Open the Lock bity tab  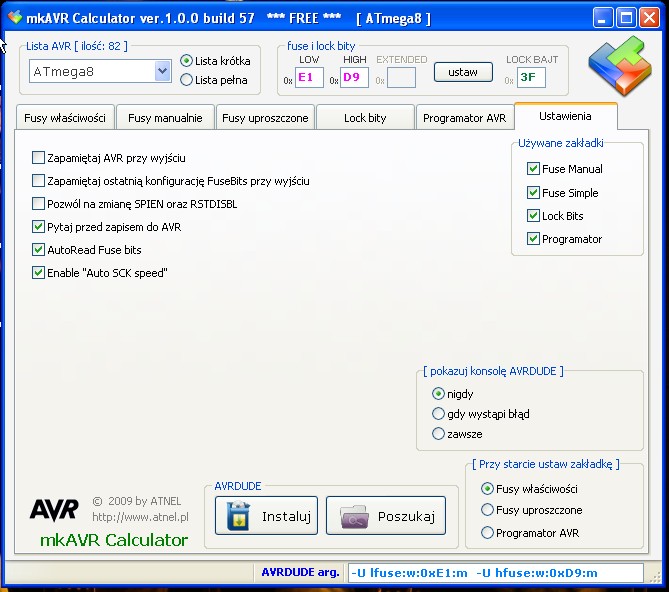365,117
